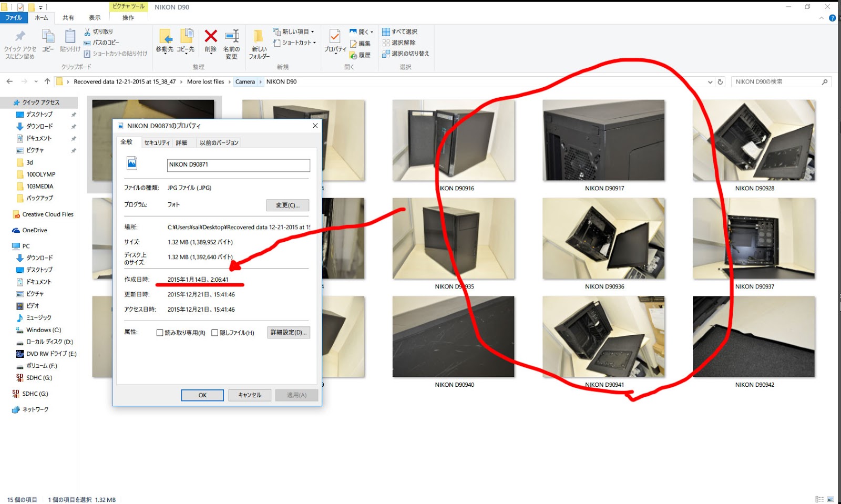The image size is (841, 504).
Task: Click 詳細設定(D)... advanced attributes button
Action: point(289,332)
